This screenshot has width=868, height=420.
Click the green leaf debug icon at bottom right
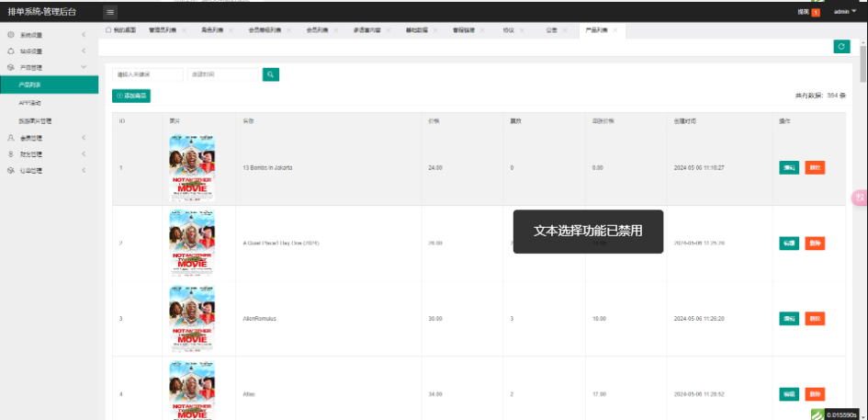pos(817,414)
